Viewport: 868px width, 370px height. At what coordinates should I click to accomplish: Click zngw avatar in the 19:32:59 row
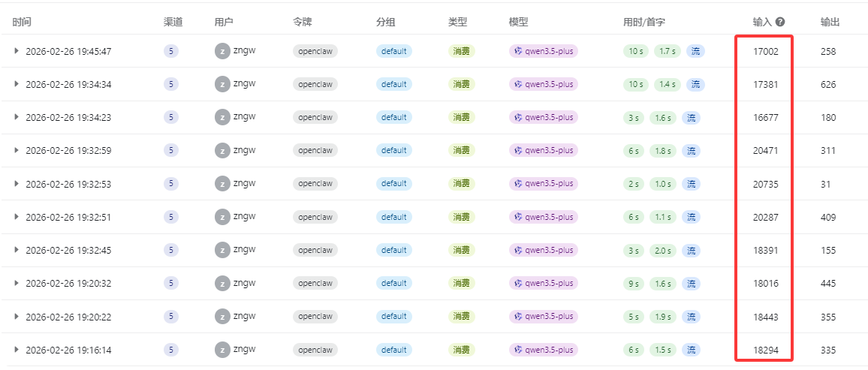click(x=222, y=150)
